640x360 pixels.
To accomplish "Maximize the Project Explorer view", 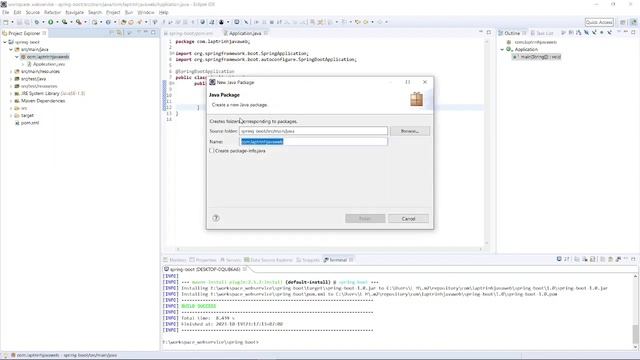I will [x=153, y=33].
